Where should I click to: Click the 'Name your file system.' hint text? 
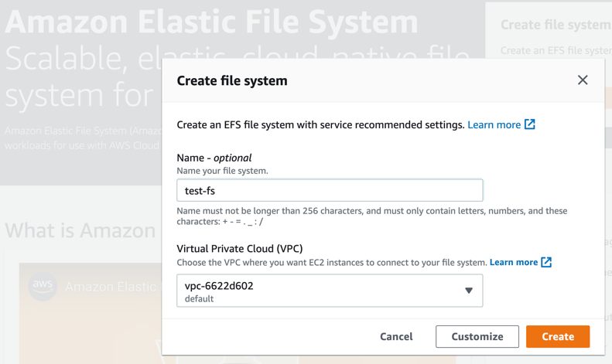223,171
